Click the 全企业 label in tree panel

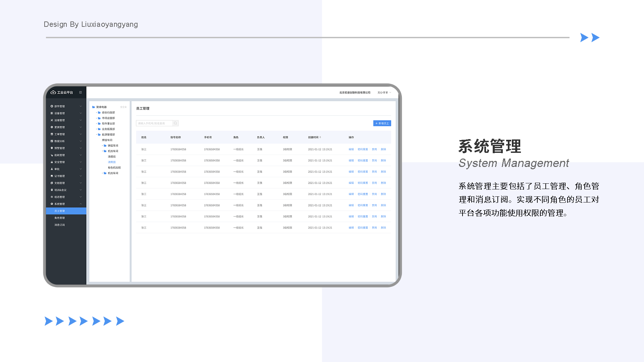pos(123,107)
